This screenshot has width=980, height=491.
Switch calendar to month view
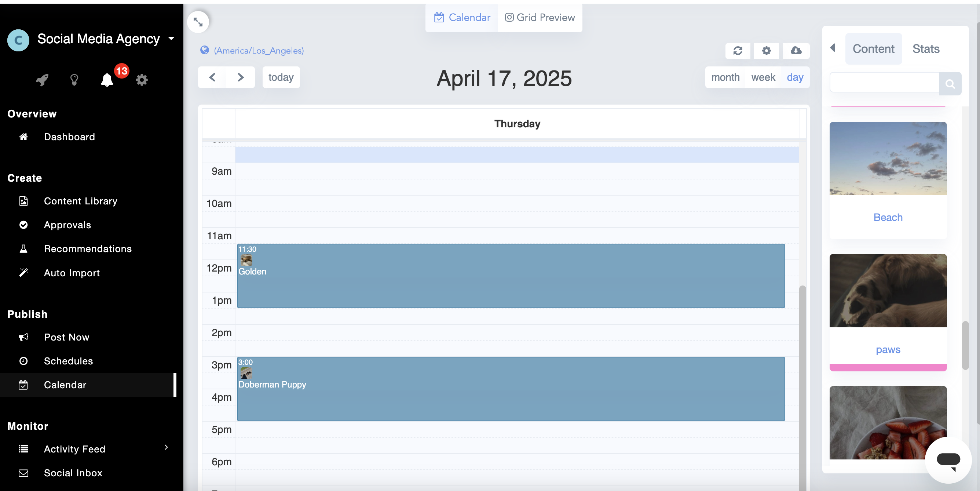[725, 77]
